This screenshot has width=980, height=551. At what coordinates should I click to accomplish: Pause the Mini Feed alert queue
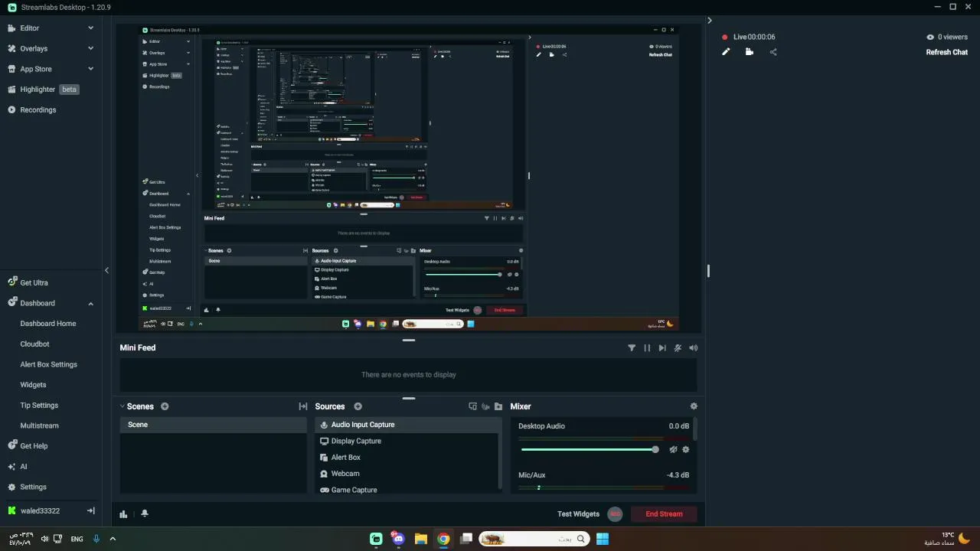click(x=647, y=348)
